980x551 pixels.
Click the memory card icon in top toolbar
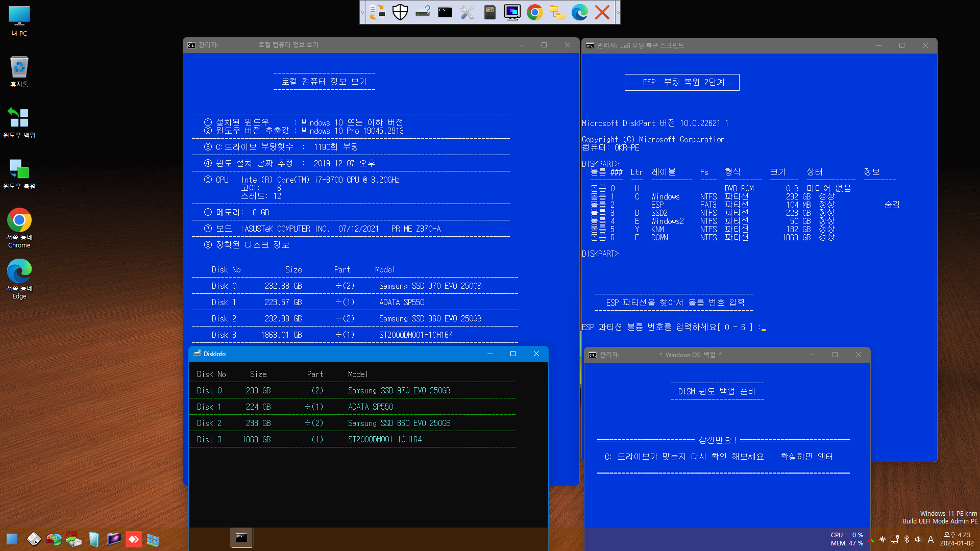(x=490, y=12)
